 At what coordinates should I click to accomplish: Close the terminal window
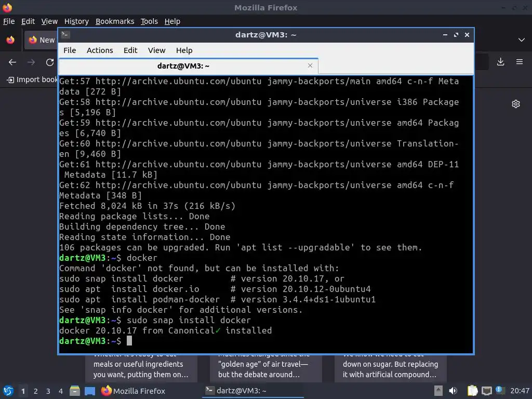pos(467,35)
